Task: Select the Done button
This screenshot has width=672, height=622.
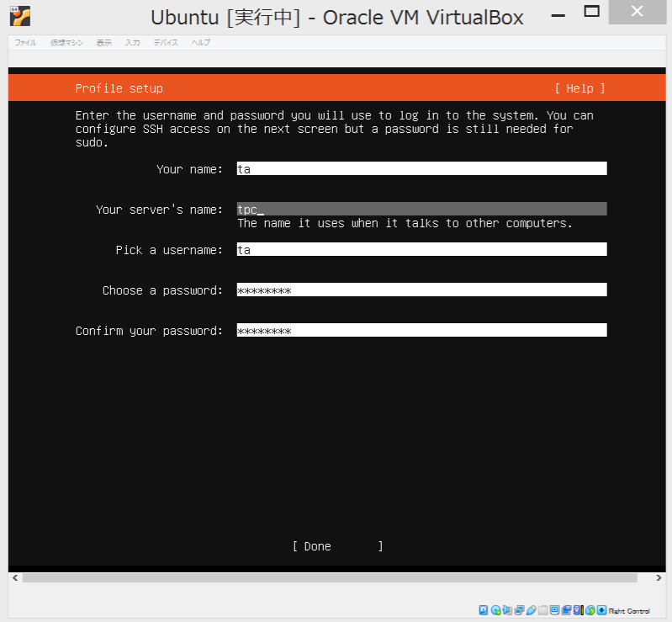Action: pyautogui.click(x=338, y=546)
